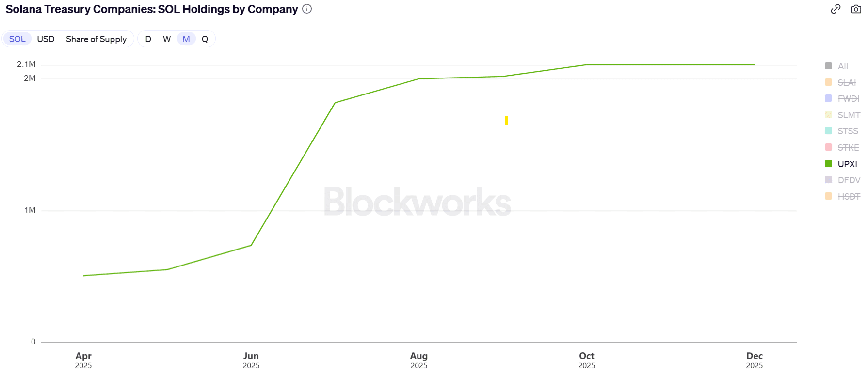Select daily (D) interval

coord(148,39)
